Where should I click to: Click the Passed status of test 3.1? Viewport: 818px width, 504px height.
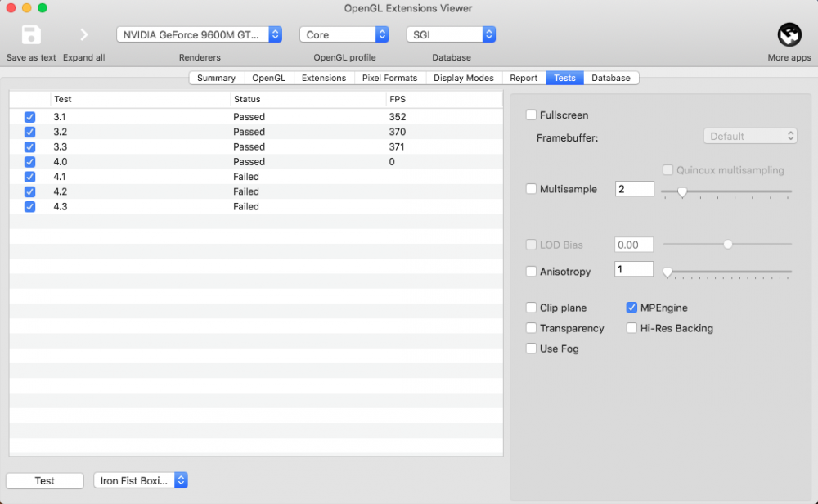click(x=249, y=117)
